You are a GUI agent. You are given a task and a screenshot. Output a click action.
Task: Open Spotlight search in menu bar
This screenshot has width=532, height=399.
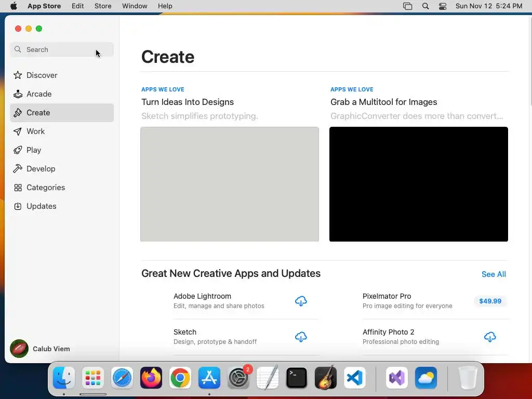tap(425, 6)
